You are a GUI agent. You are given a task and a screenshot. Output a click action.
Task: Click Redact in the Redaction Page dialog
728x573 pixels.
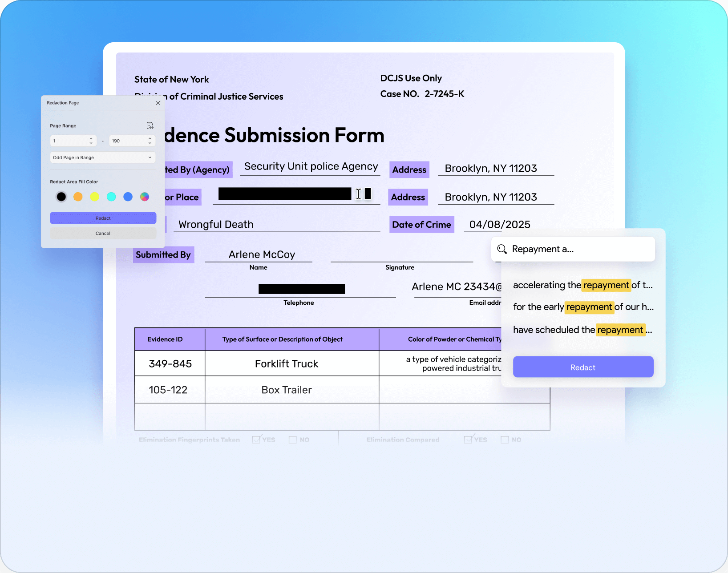[103, 218]
